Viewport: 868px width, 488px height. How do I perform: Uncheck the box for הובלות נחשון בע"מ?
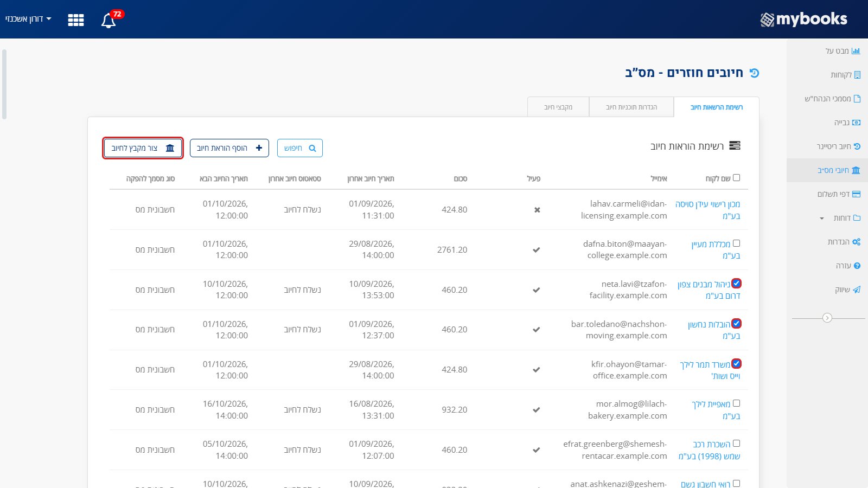coord(736,324)
